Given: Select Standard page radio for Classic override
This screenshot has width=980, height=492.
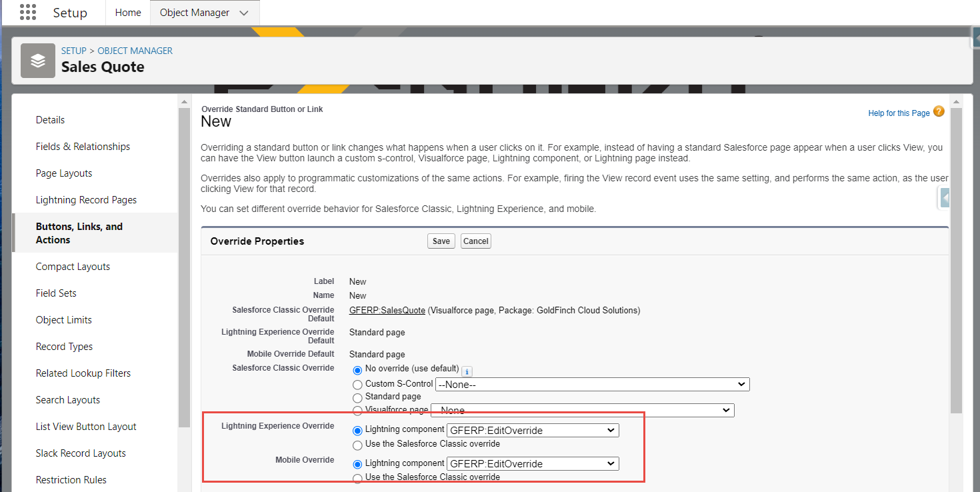Looking at the screenshot, I should click(x=357, y=398).
